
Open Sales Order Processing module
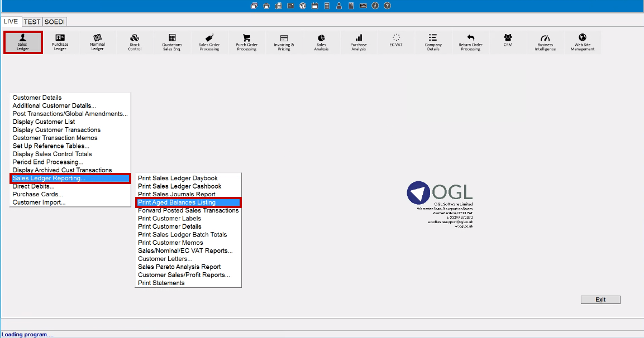(209, 42)
